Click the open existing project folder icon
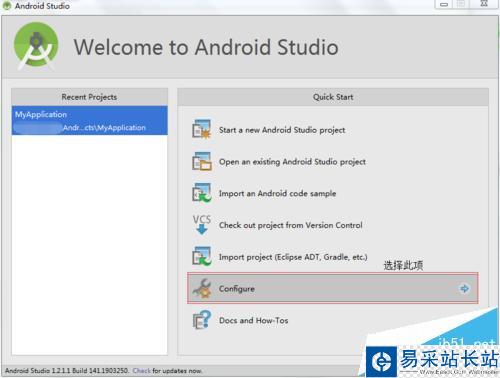The image size is (500, 378). pos(202,161)
